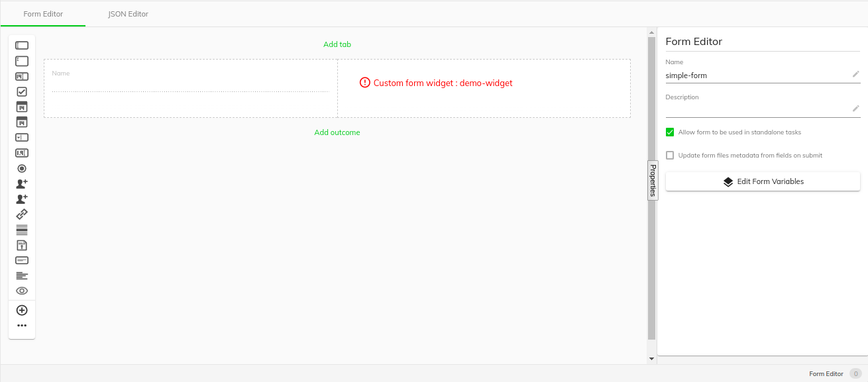Select the Form Editor tab
Image resolution: width=868 pixels, height=382 pixels.
click(x=43, y=14)
